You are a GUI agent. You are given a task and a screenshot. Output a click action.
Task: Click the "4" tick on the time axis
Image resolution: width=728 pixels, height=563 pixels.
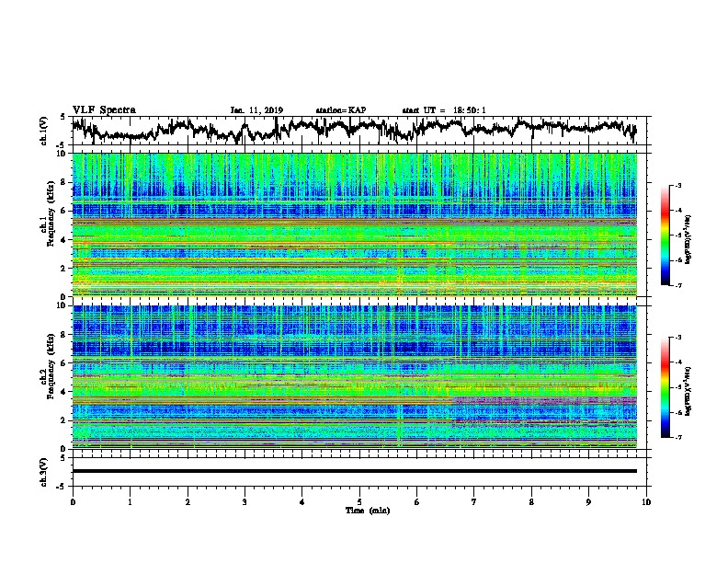[x=302, y=502]
